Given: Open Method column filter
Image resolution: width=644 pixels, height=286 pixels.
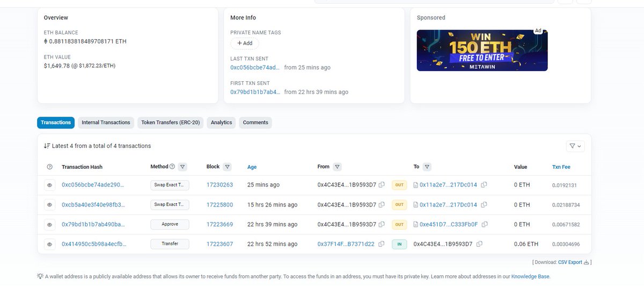Looking at the screenshot, I should [x=183, y=167].
